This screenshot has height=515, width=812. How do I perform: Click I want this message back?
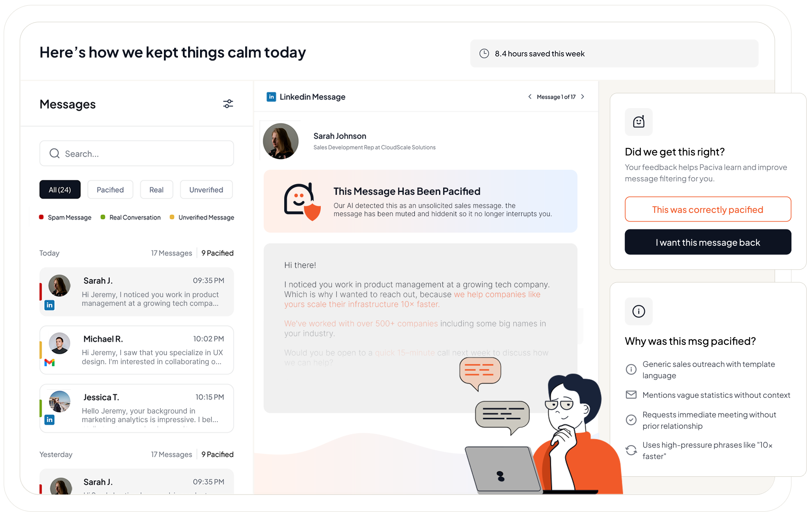pos(707,242)
